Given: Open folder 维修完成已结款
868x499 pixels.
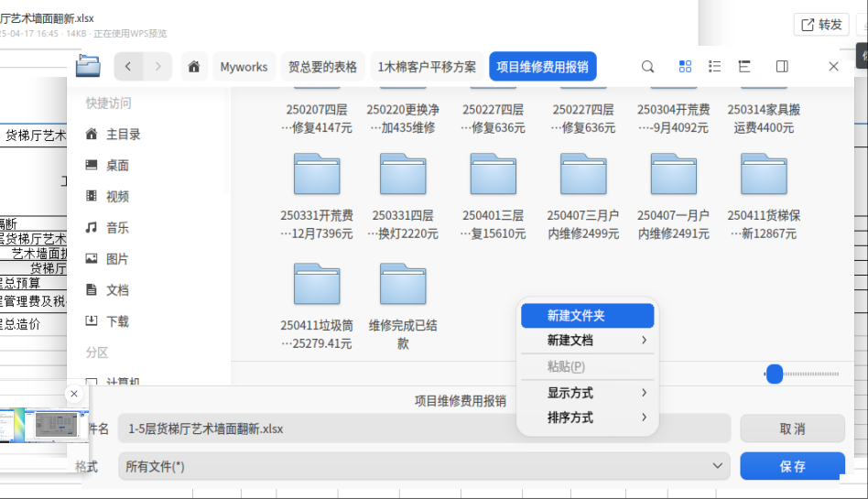Looking at the screenshot, I should tap(403, 307).
